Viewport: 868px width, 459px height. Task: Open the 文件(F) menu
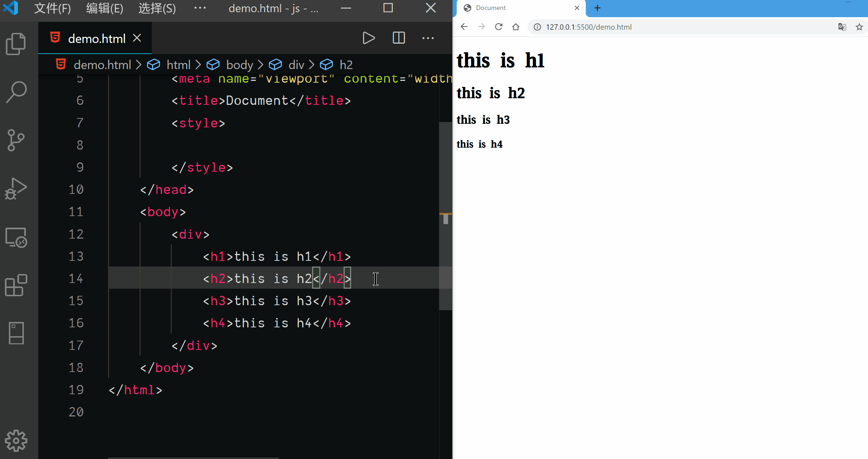(x=52, y=8)
